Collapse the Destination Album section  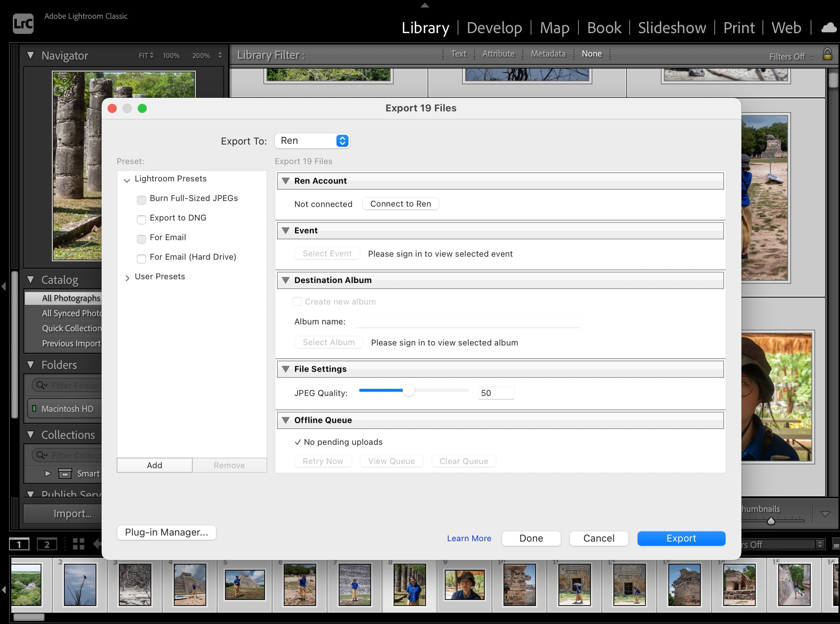[x=286, y=280]
